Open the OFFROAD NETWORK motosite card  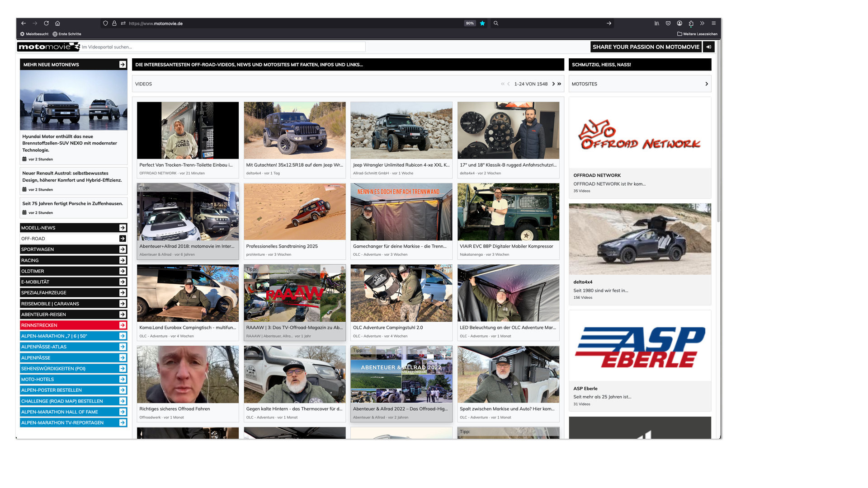click(640, 148)
